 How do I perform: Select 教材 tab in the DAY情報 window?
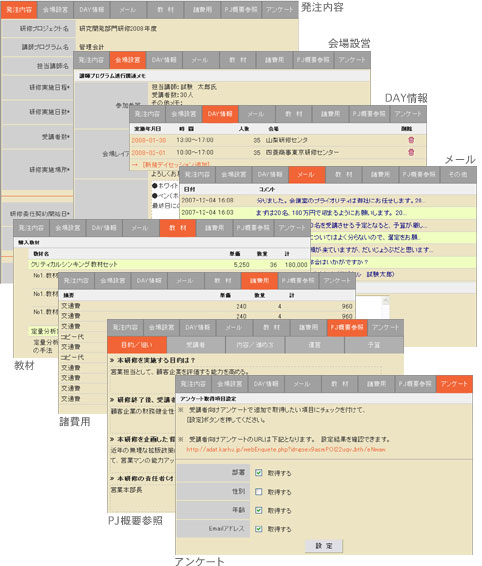(294, 114)
